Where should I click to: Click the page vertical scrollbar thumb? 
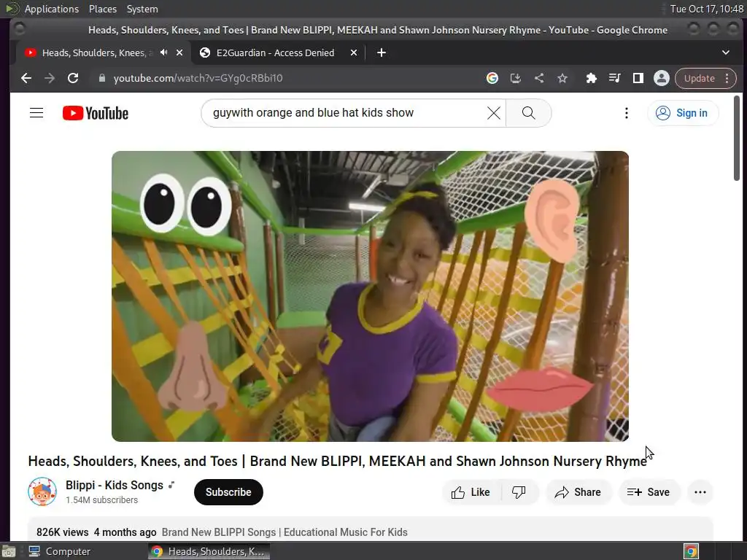[737, 138]
